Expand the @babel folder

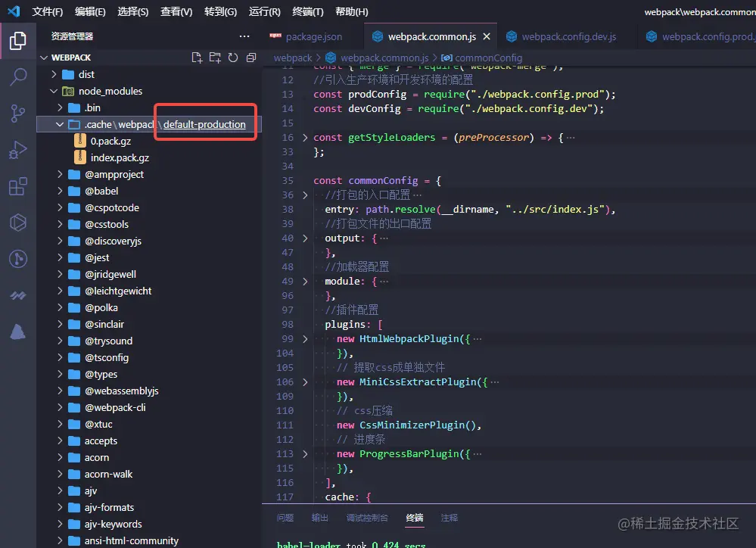pos(60,191)
